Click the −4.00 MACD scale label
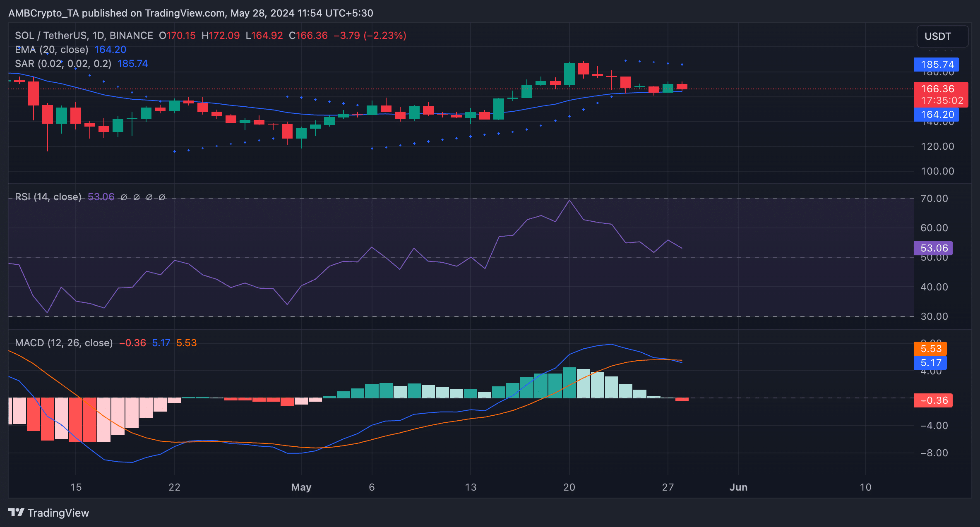 [934, 426]
